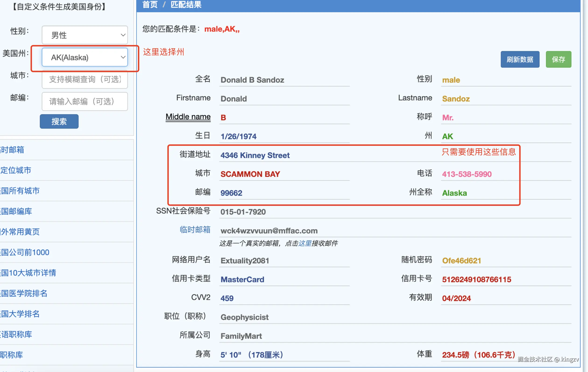Go to 首页 in the breadcrumb
This screenshot has height=372, width=588.
[150, 4]
